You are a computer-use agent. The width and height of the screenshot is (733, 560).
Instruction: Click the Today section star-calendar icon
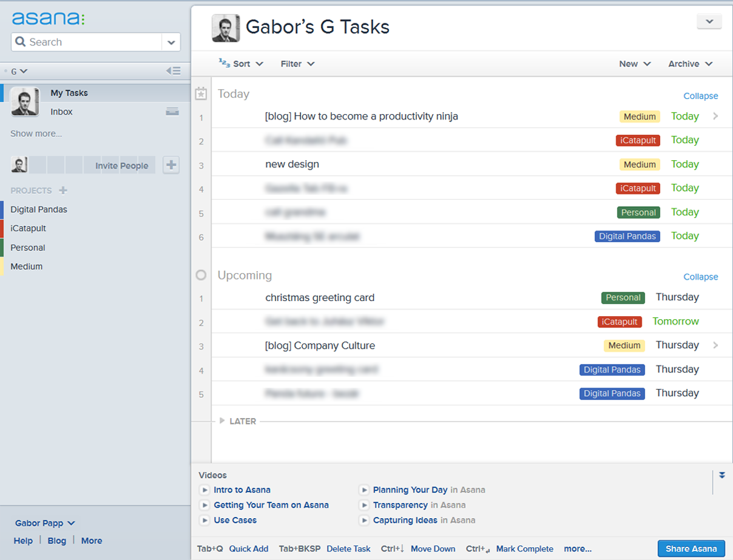tap(201, 94)
